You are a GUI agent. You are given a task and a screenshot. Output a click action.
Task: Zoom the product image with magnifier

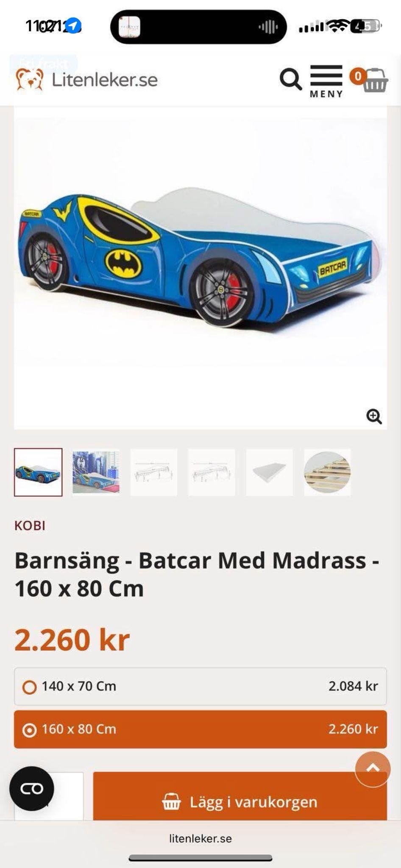pyautogui.click(x=374, y=416)
